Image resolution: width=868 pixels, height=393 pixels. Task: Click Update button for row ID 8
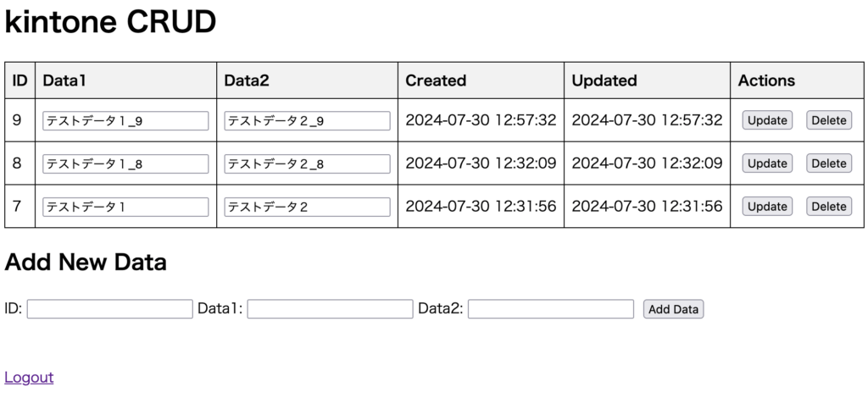[x=766, y=163]
